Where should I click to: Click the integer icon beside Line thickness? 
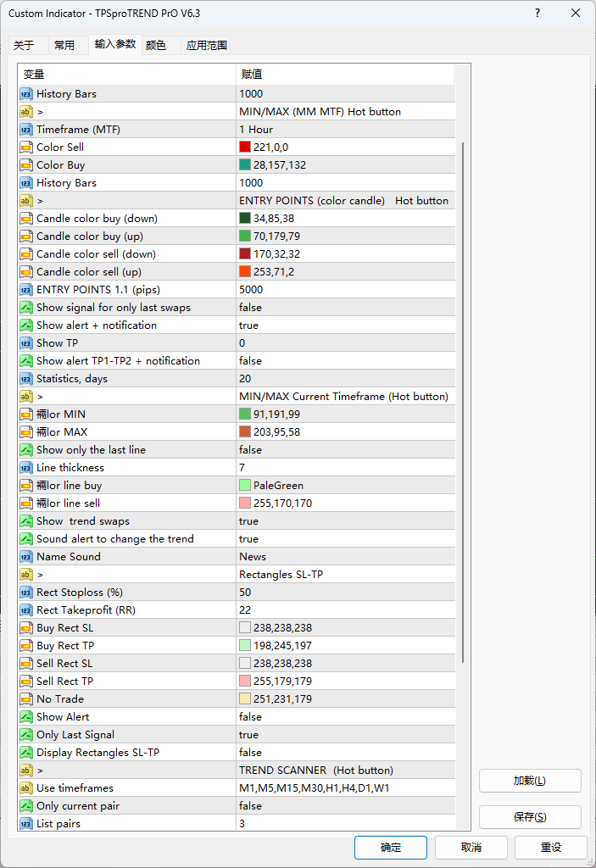26,468
